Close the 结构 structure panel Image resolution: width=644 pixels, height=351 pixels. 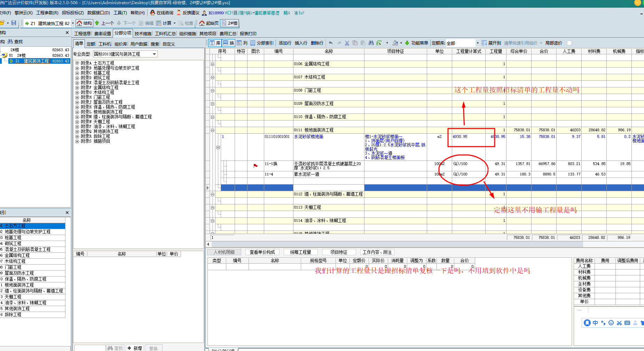click(x=67, y=33)
